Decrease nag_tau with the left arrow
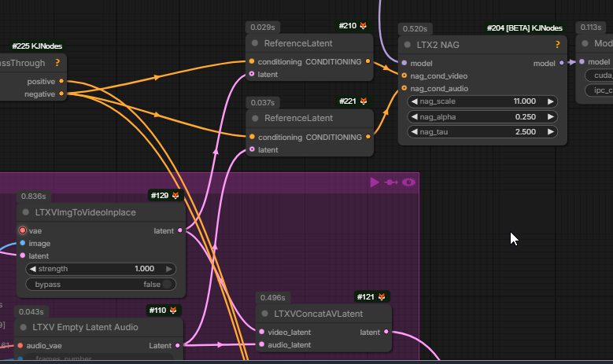The image size is (613, 364). (x=415, y=132)
